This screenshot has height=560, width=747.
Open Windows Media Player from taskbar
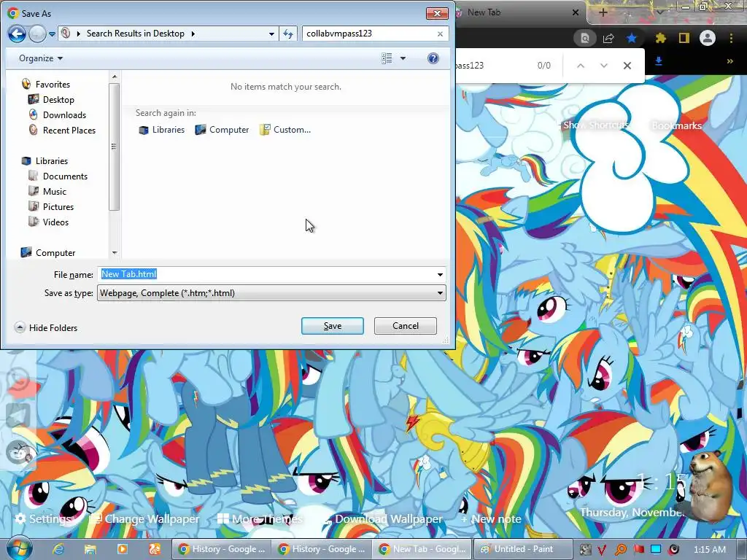[x=123, y=549]
